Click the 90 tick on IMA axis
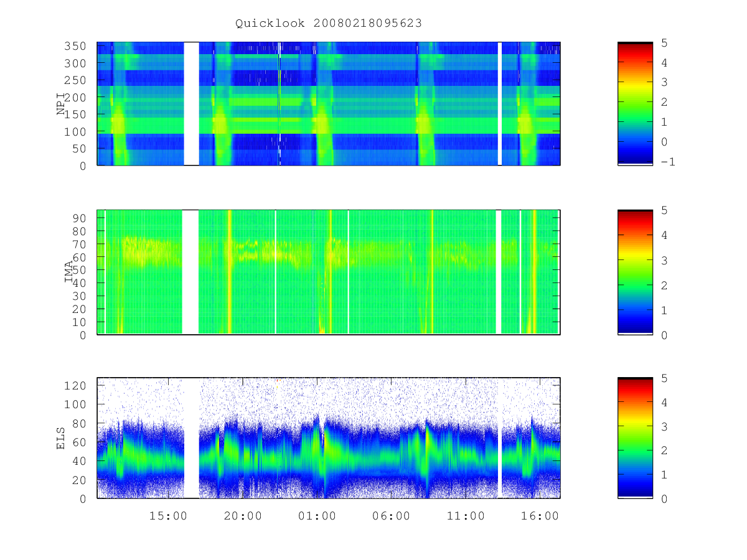Viewport: 747px width, 560px height. coord(80,218)
